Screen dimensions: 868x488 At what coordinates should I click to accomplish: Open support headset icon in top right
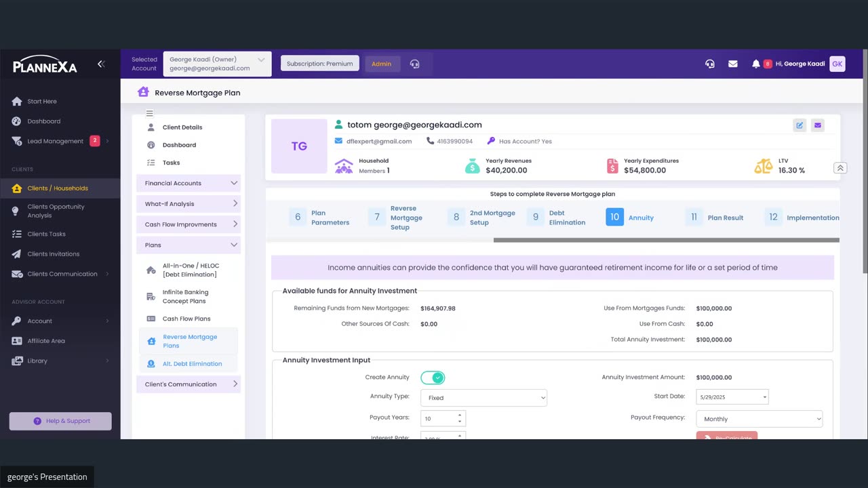[709, 64]
